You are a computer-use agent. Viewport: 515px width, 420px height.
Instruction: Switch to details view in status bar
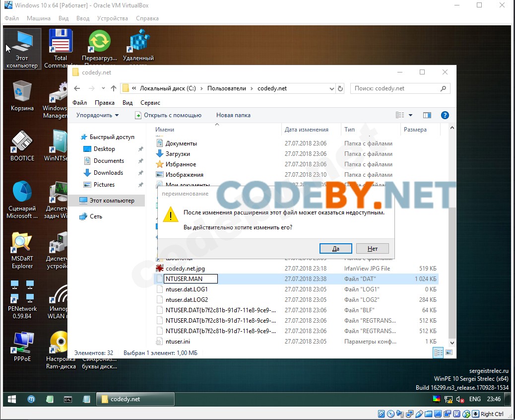pos(439,352)
